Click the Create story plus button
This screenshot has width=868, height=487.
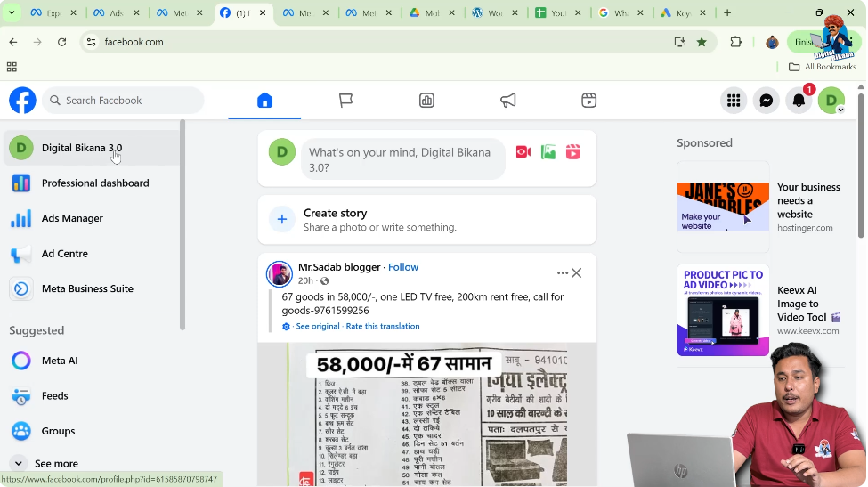[x=282, y=219]
